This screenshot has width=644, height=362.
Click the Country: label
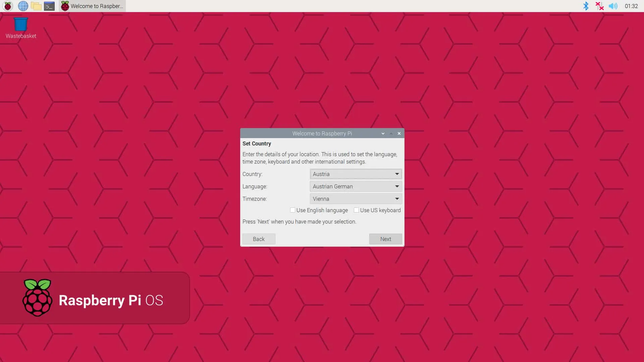click(x=252, y=174)
